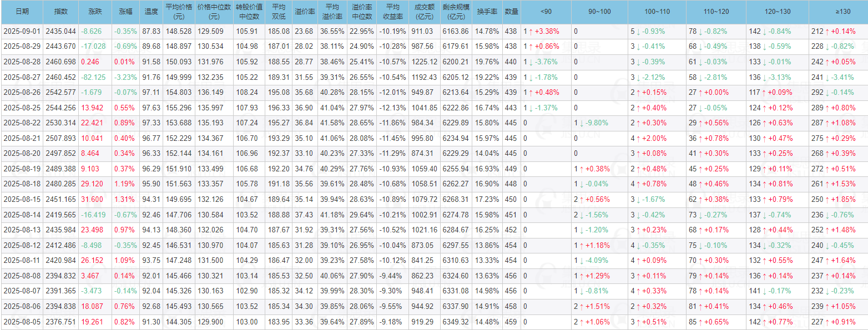
Task: Click the 涨跌 column header
Action: click(95, 11)
